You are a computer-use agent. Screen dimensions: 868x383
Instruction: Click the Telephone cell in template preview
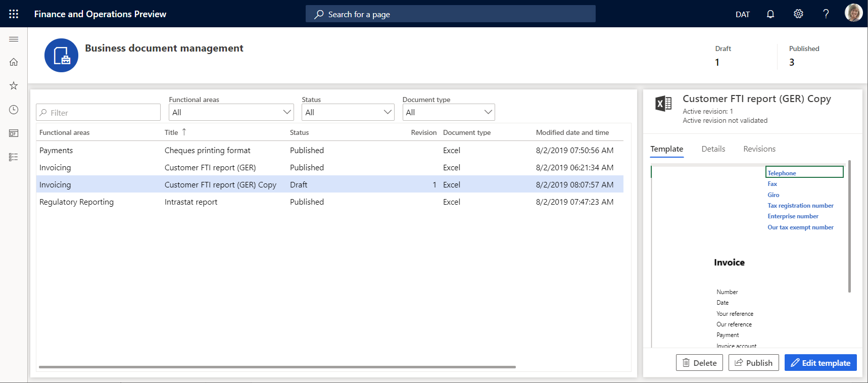804,172
